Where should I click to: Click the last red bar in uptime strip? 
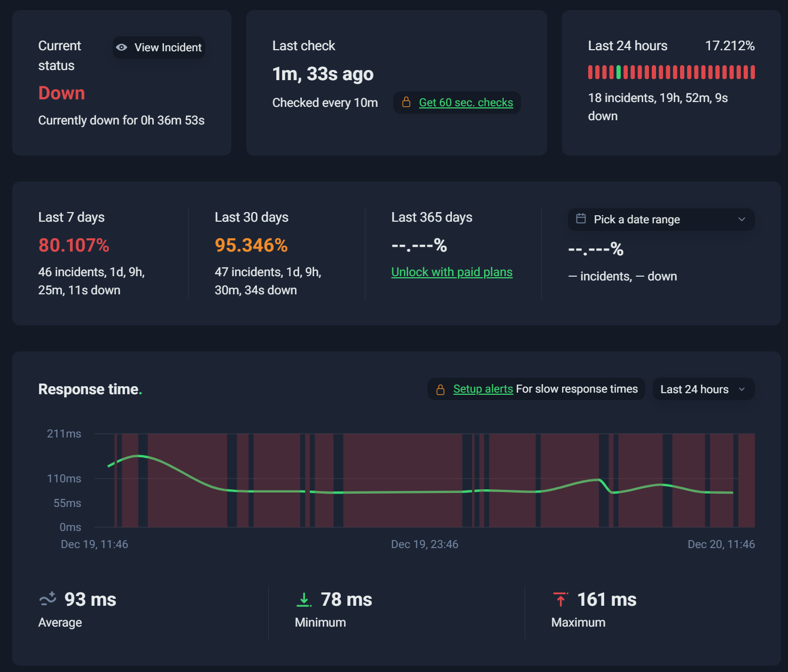[753, 72]
